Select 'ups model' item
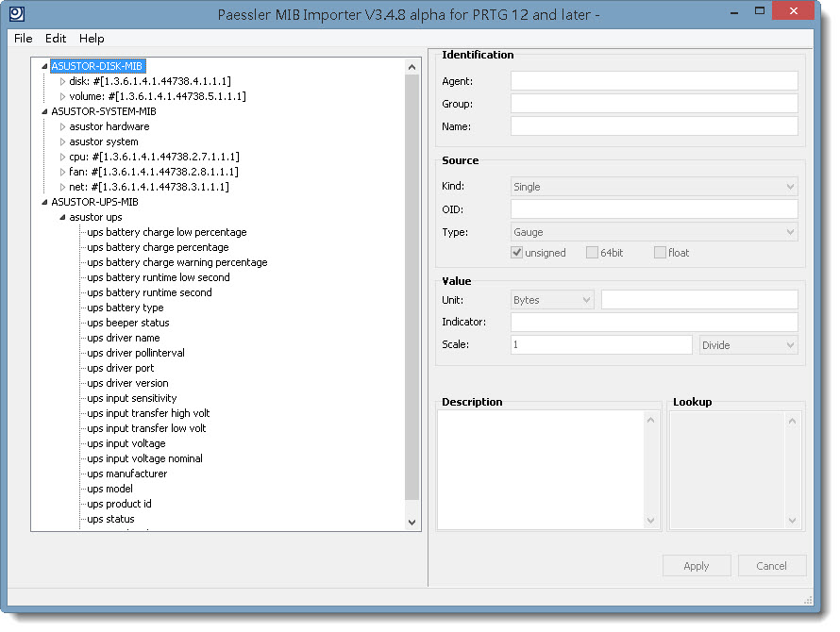 coord(109,489)
